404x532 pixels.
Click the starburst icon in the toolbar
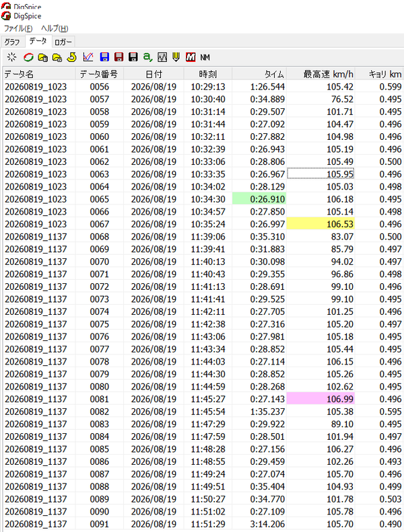pyautogui.click(x=12, y=57)
